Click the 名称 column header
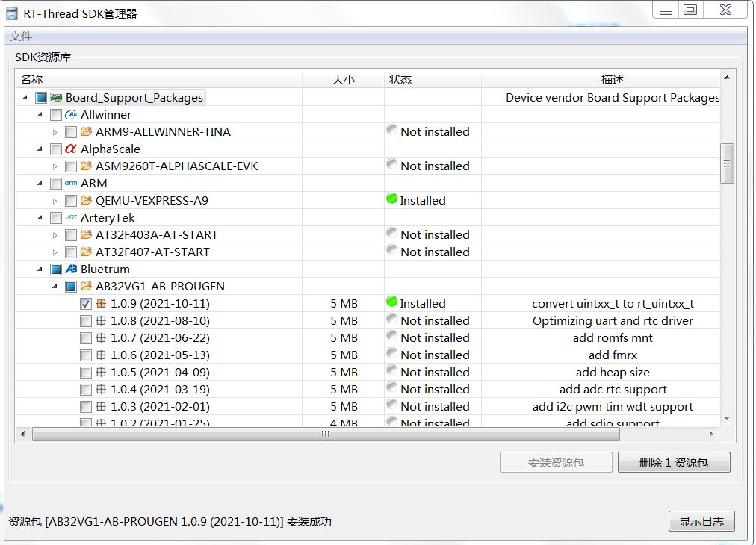756x545 pixels. click(x=158, y=79)
